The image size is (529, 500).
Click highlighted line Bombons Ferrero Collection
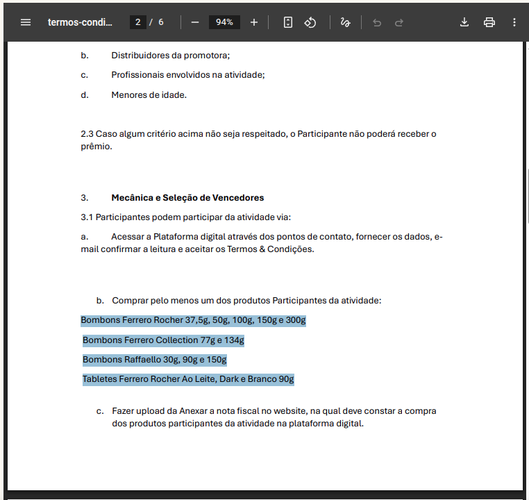[163, 340]
